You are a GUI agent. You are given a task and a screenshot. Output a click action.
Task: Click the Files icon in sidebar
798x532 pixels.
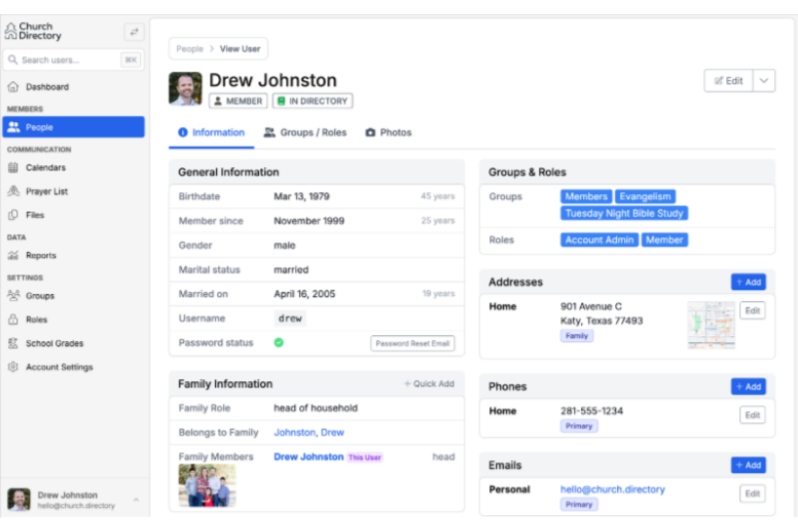13,215
